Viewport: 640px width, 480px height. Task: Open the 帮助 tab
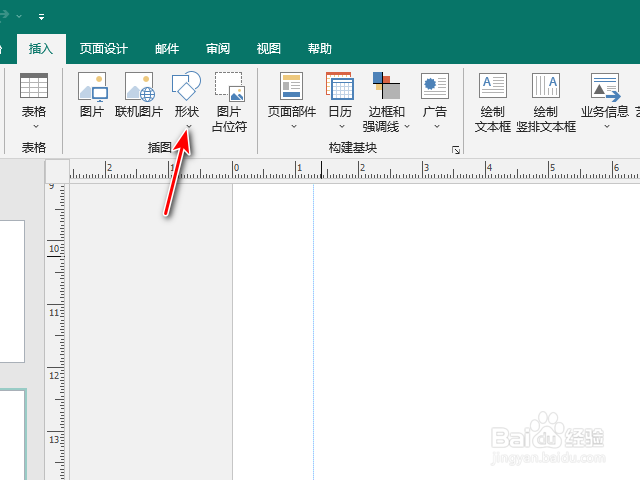coord(320,49)
